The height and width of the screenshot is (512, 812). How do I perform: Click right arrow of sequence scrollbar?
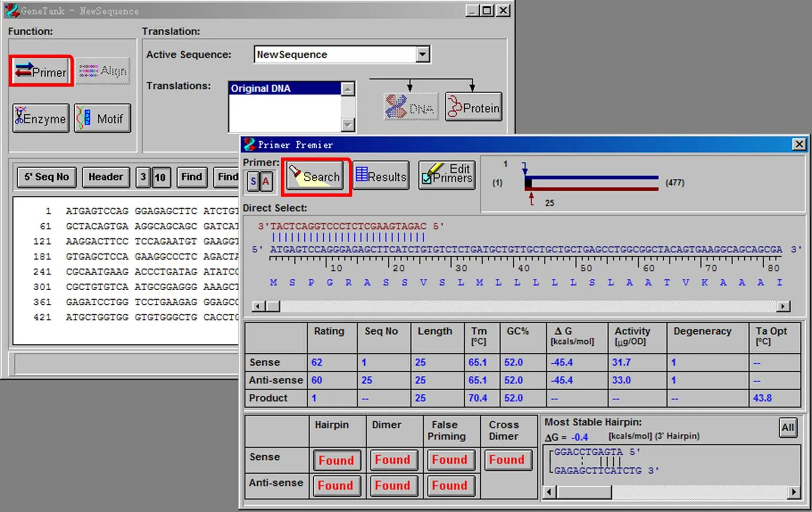tap(784, 306)
